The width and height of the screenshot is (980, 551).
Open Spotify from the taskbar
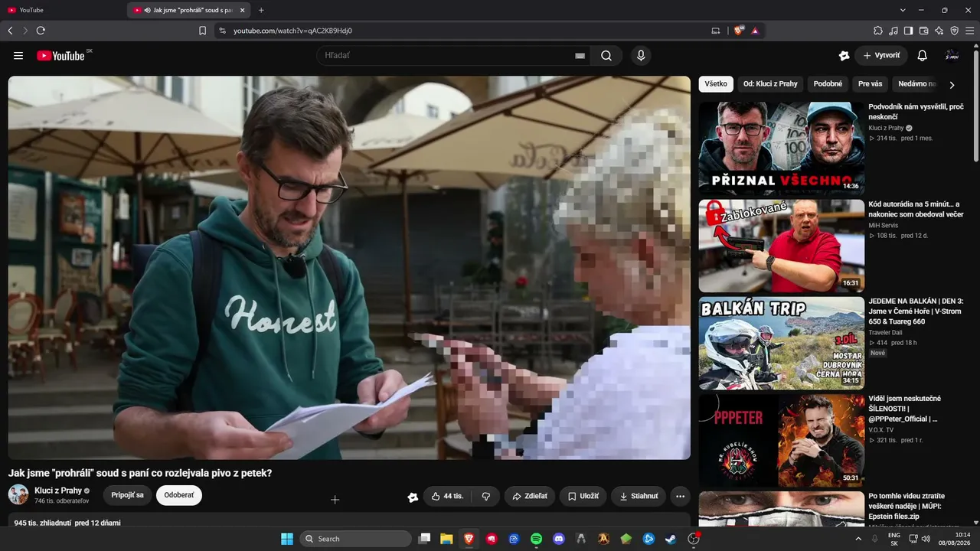pos(537,539)
